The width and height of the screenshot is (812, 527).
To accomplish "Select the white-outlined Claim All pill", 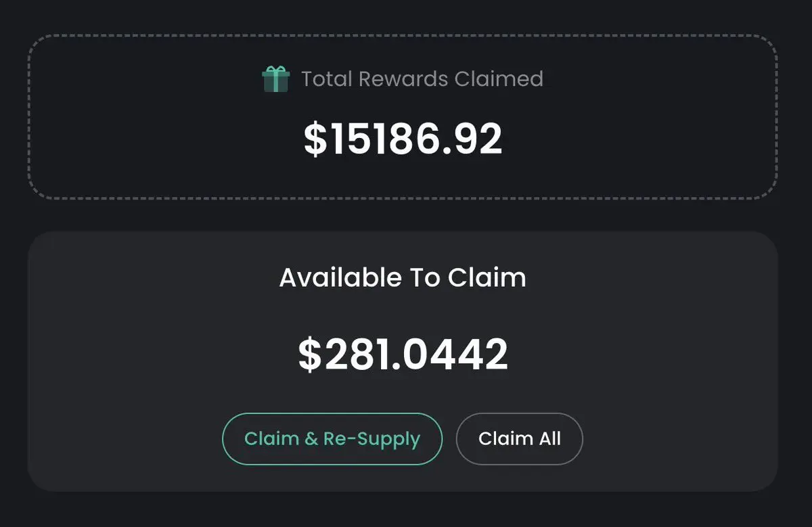I will [520, 438].
